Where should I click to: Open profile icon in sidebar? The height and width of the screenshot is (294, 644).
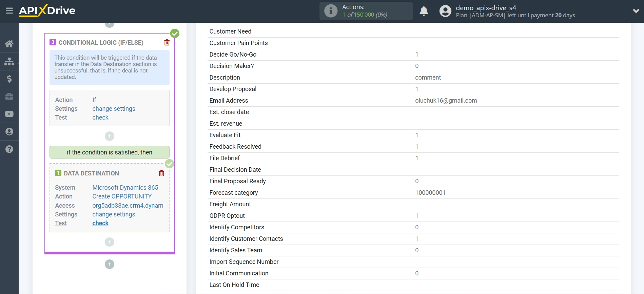9,132
